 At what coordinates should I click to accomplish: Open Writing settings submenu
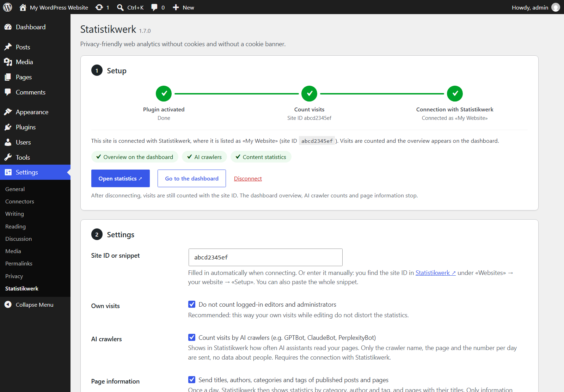click(14, 214)
